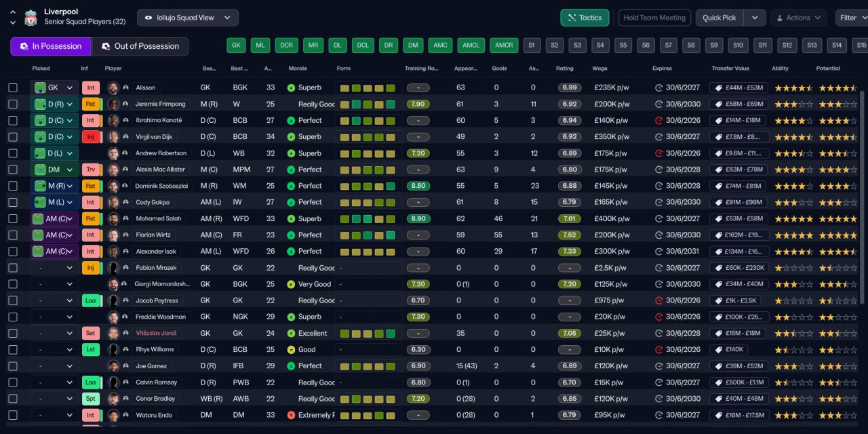Click Alisson's Superb morale icon
The height and width of the screenshot is (434, 868).
point(291,87)
